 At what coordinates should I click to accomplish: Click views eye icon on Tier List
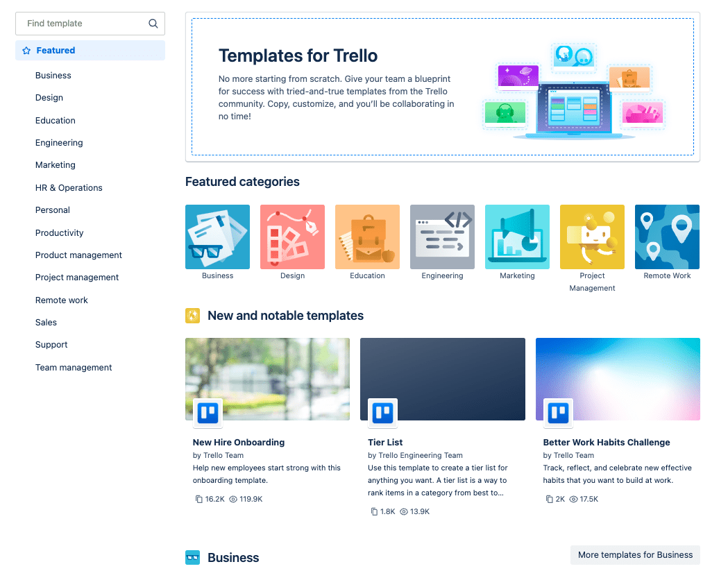pyautogui.click(x=404, y=511)
